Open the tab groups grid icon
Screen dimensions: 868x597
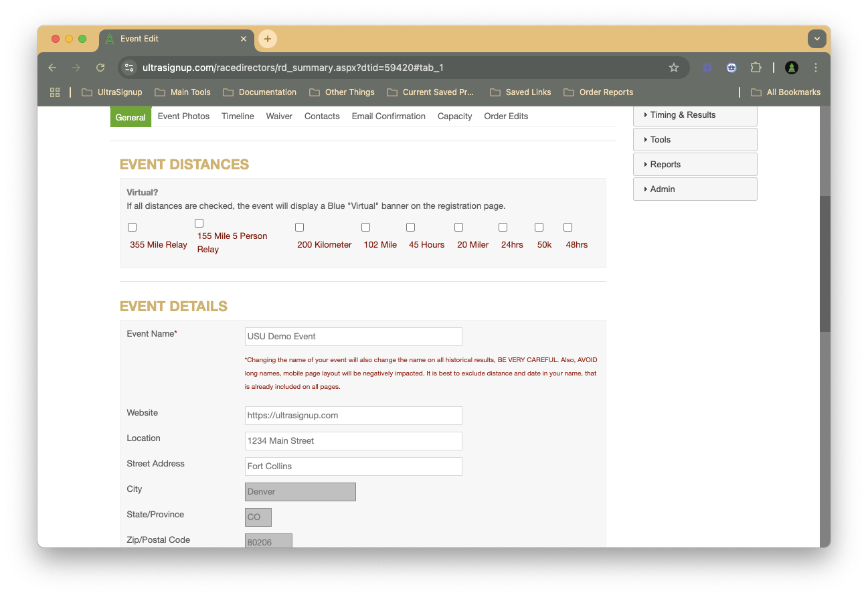[x=55, y=92]
